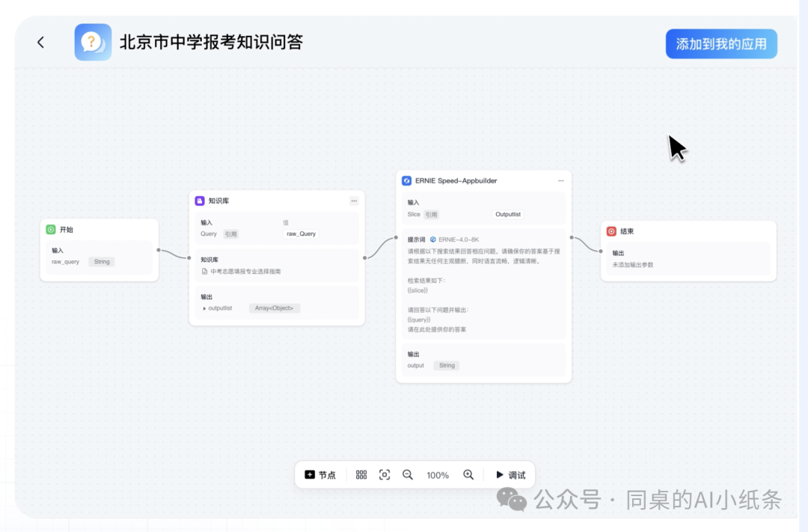
Task: Click the auto-layout grid icon in toolbar
Action: [361, 475]
